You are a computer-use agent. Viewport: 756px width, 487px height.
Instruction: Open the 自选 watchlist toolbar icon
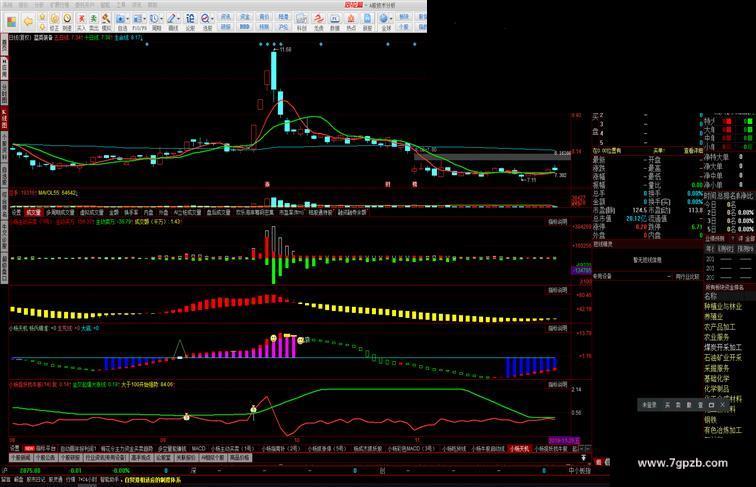121,22
